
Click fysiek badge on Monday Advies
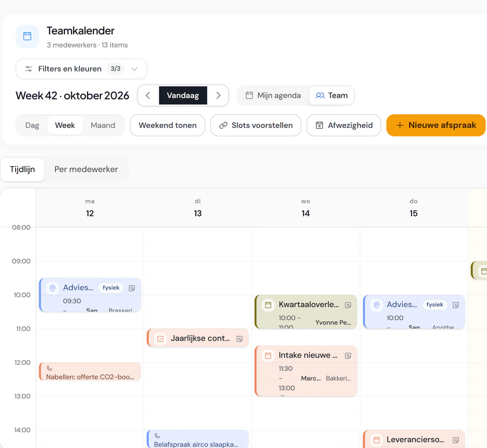pyautogui.click(x=111, y=288)
